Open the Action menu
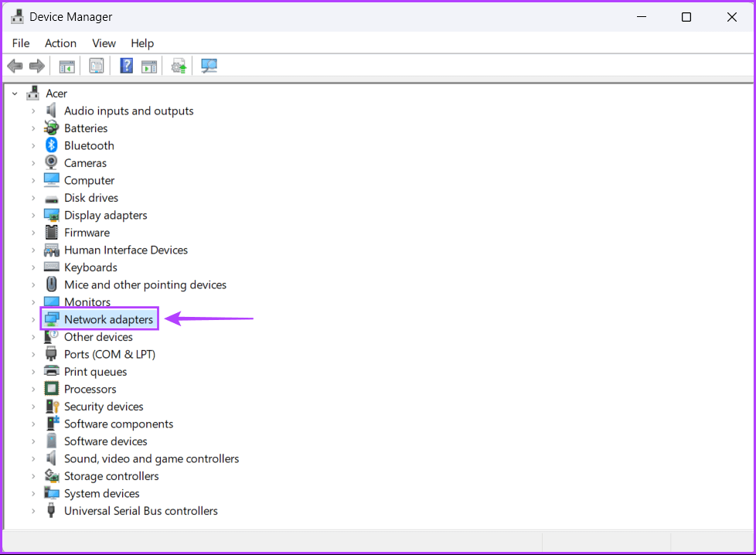756x555 pixels. (x=60, y=43)
